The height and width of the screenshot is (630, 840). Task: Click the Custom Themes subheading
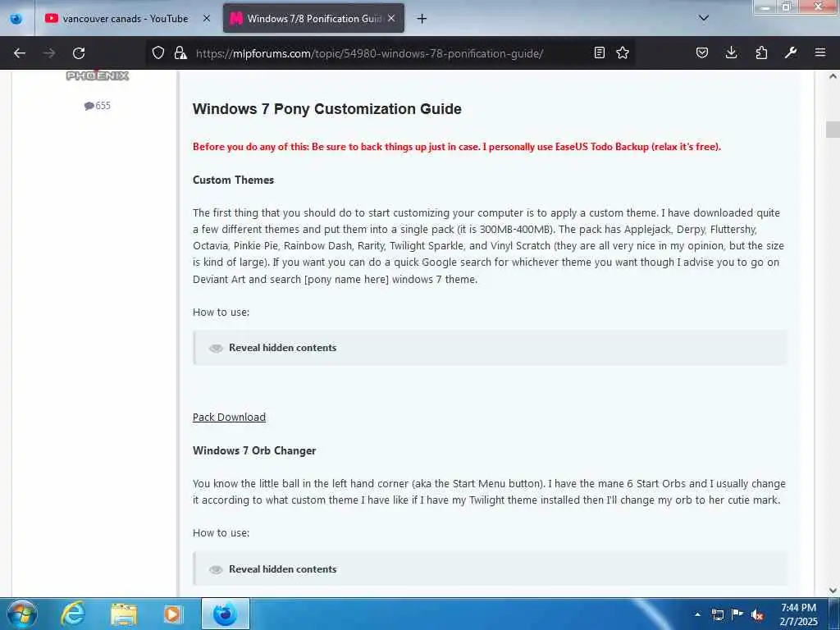[233, 180]
